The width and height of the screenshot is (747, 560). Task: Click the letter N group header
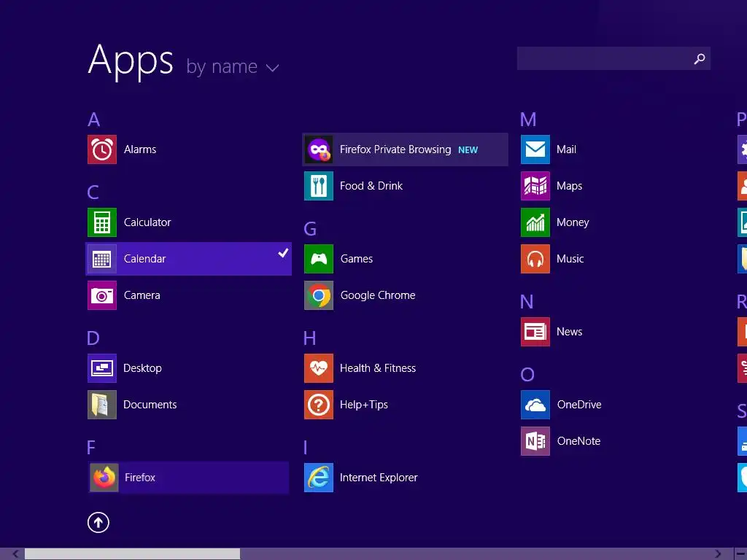[x=527, y=302]
